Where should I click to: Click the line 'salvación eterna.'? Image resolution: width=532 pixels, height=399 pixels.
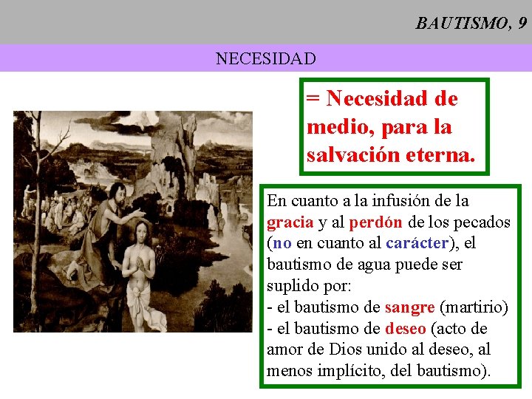(391, 155)
